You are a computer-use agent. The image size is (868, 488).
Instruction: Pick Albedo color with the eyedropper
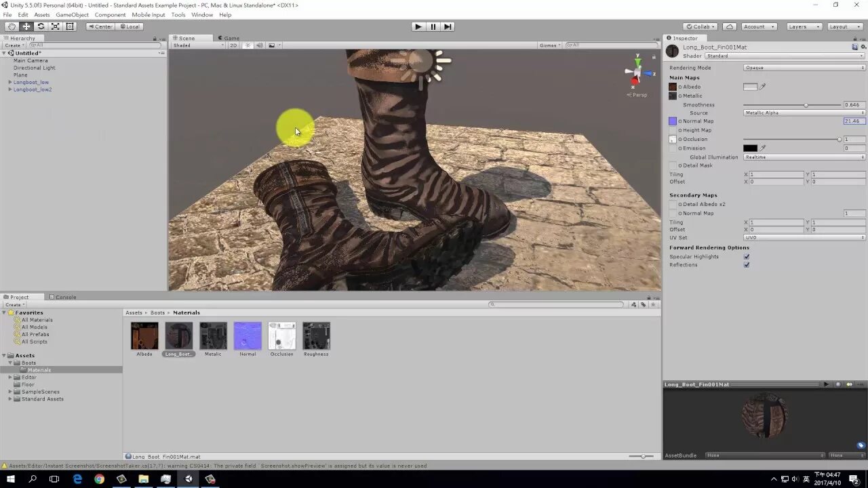click(762, 87)
